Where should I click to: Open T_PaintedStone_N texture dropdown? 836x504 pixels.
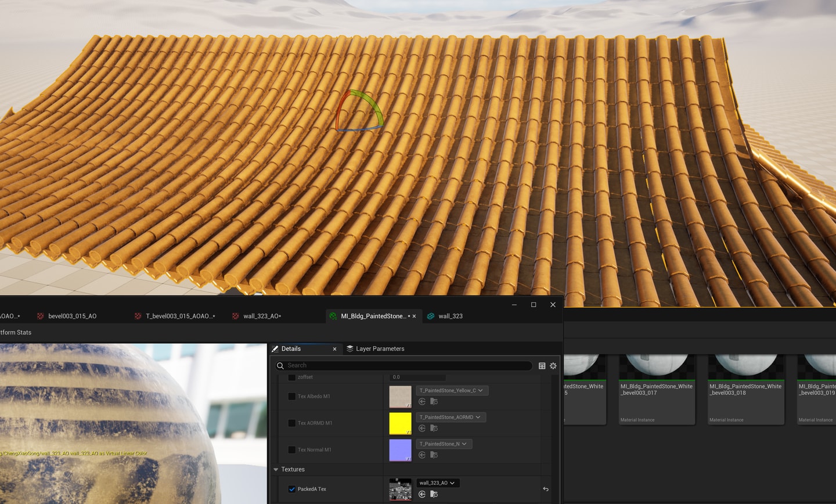pyautogui.click(x=444, y=444)
